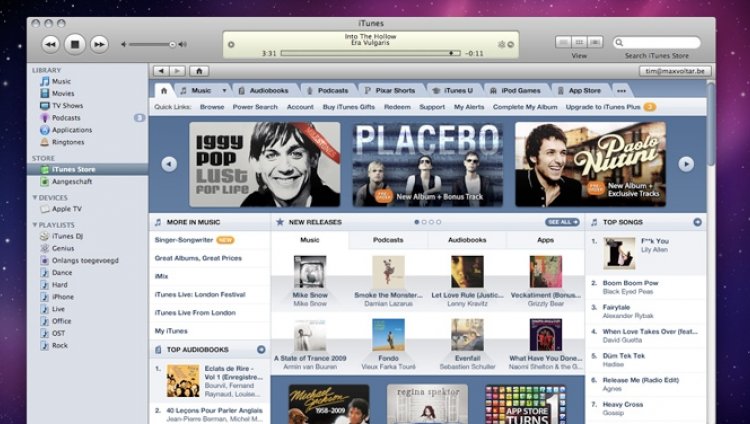
Task: Click See All in New Releases
Action: click(562, 222)
